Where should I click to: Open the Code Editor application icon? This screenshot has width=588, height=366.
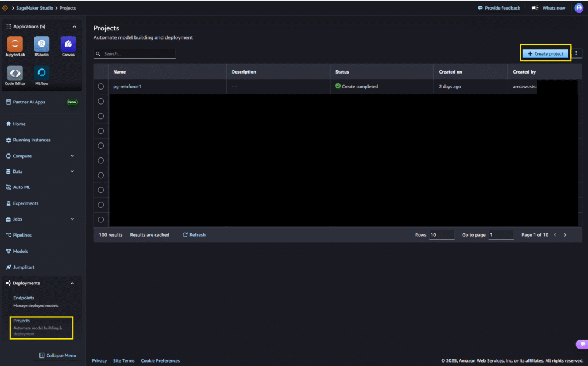point(15,72)
